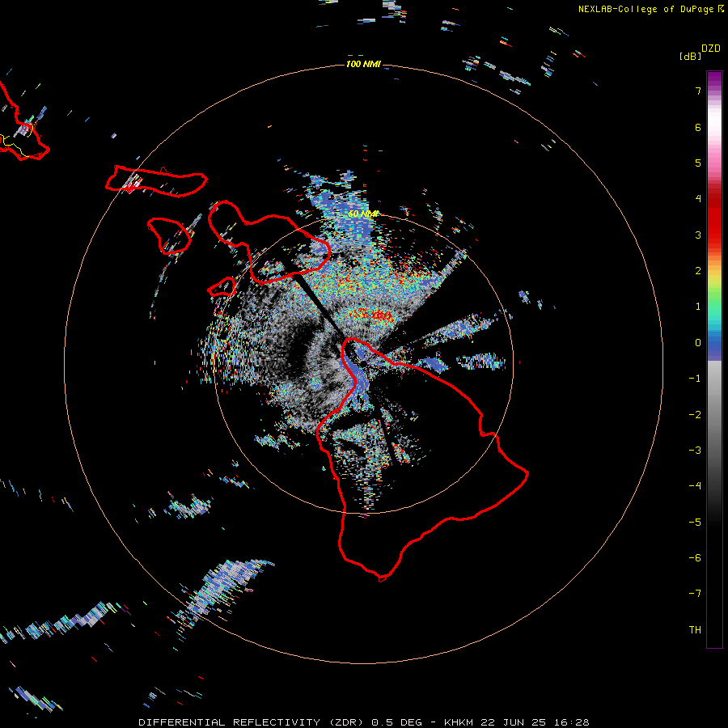Click the -3 value on the legend
This screenshot has width=728, height=728.
click(695, 451)
